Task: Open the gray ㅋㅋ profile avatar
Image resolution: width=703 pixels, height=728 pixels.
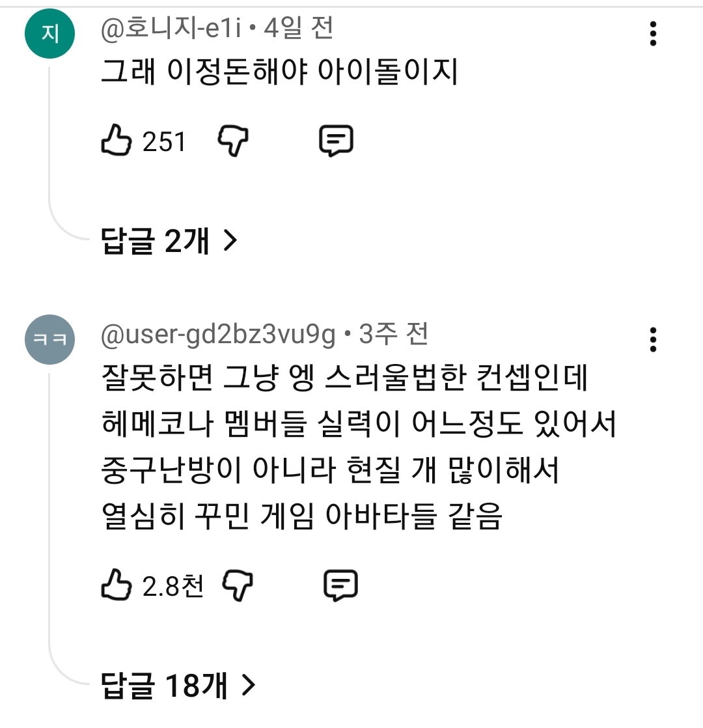Action: pos(49,339)
